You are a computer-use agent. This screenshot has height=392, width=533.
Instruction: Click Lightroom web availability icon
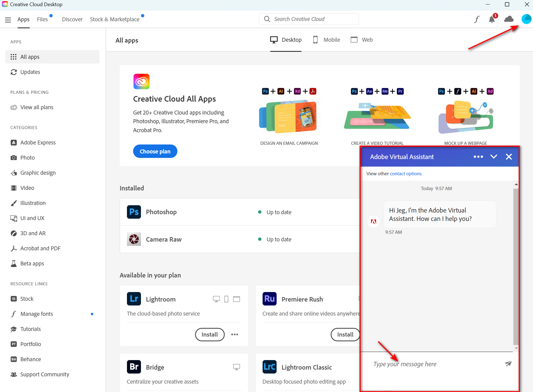(x=237, y=299)
